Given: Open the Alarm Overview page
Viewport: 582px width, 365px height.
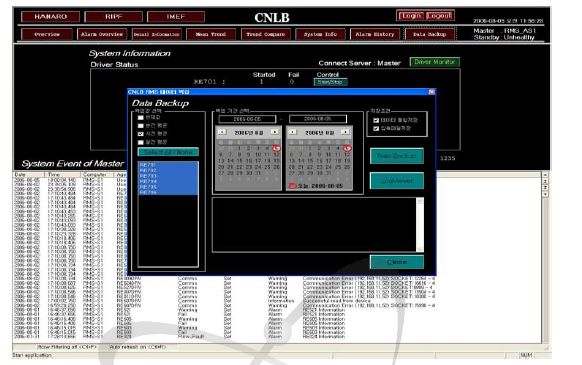Looking at the screenshot, I should point(102,34).
